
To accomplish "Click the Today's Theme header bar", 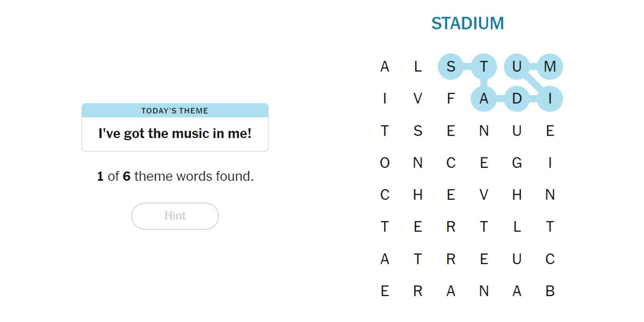I will point(175,110).
